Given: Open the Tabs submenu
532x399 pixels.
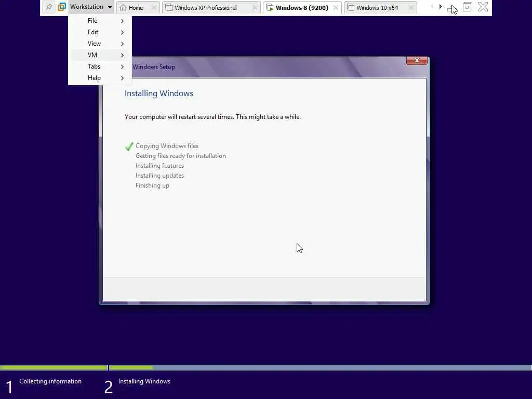Looking at the screenshot, I should [x=100, y=66].
